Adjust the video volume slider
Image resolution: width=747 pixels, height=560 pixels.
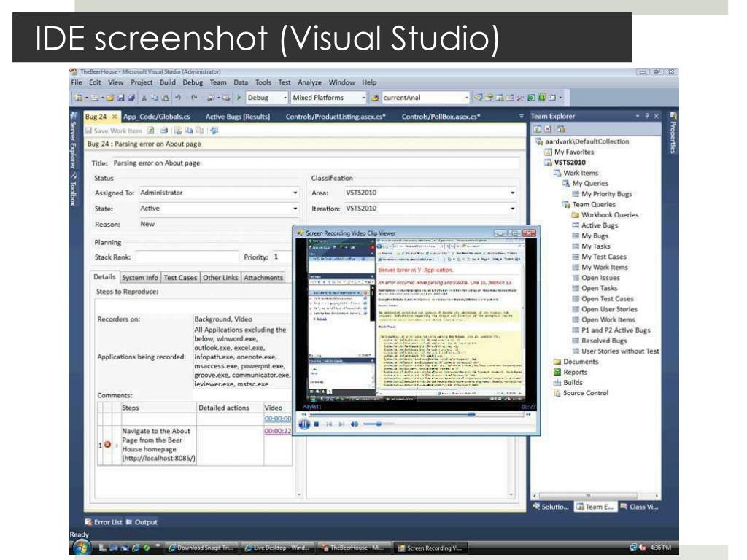click(379, 424)
